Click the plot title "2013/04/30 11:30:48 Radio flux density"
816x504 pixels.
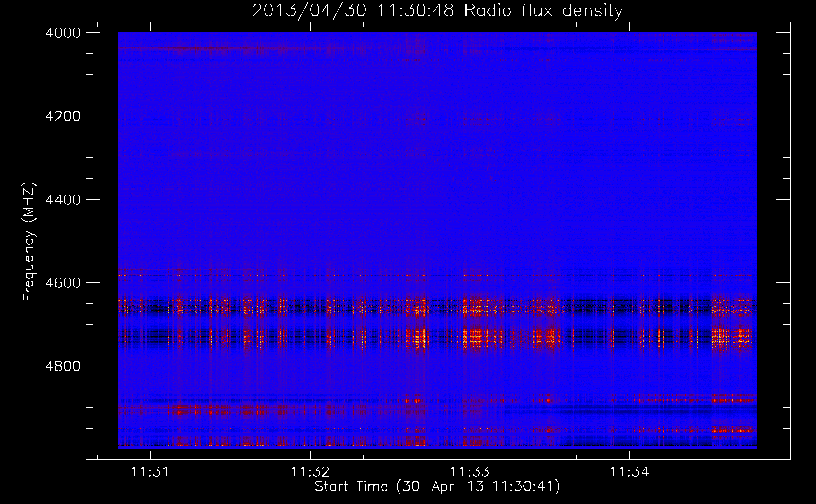[437, 11]
